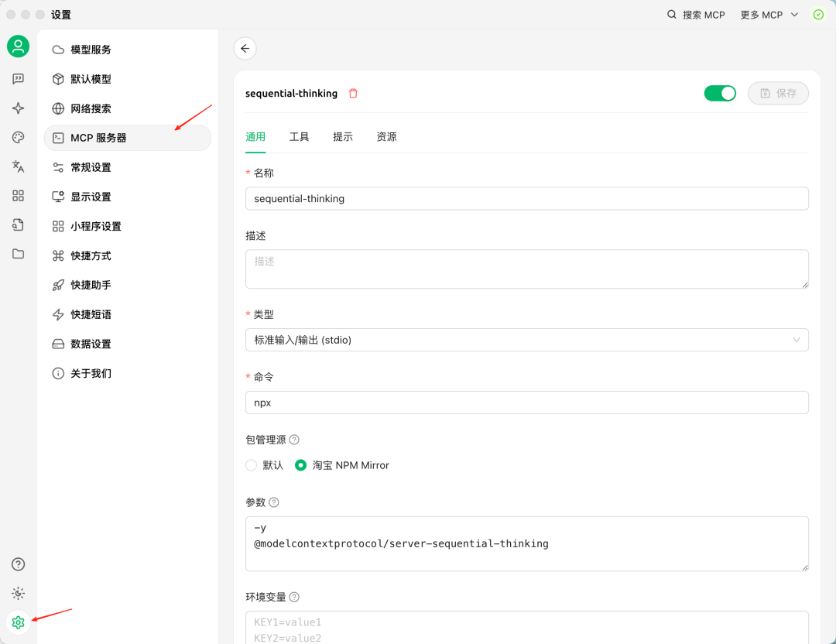The image size is (836, 644).
Task: Click into the 描述 text field
Action: 526,269
